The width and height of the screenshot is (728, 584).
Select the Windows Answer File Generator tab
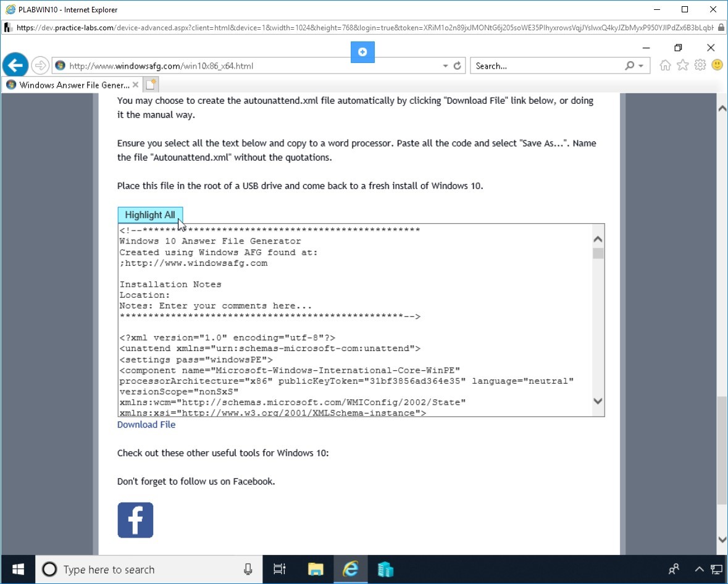[x=71, y=85]
